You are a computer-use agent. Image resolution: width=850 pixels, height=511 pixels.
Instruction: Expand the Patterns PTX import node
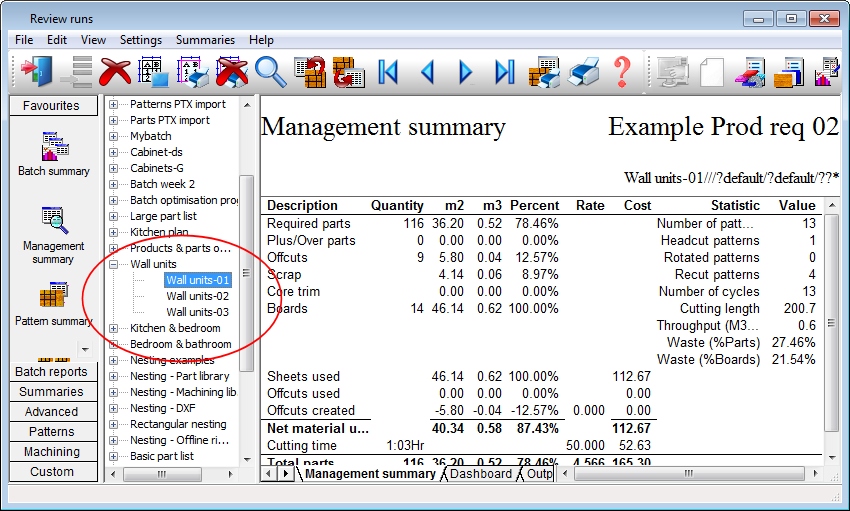point(114,104)
